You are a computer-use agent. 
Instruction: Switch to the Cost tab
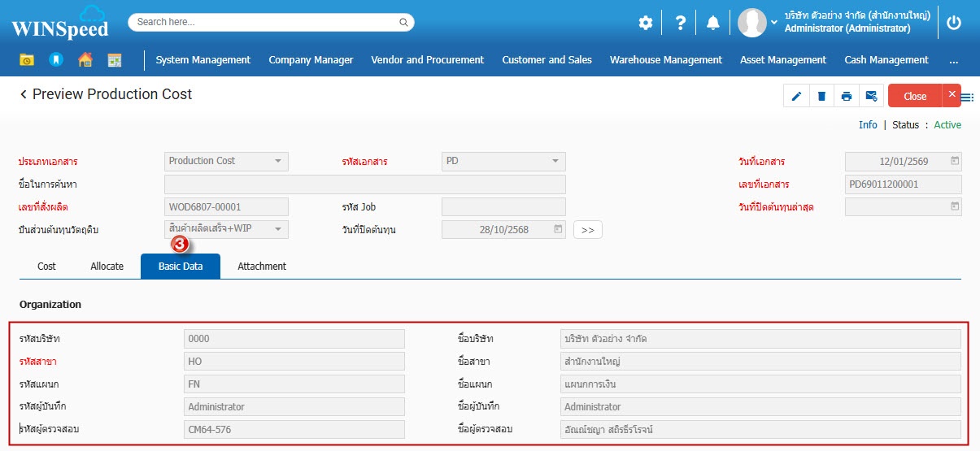(x=46, y=267)
